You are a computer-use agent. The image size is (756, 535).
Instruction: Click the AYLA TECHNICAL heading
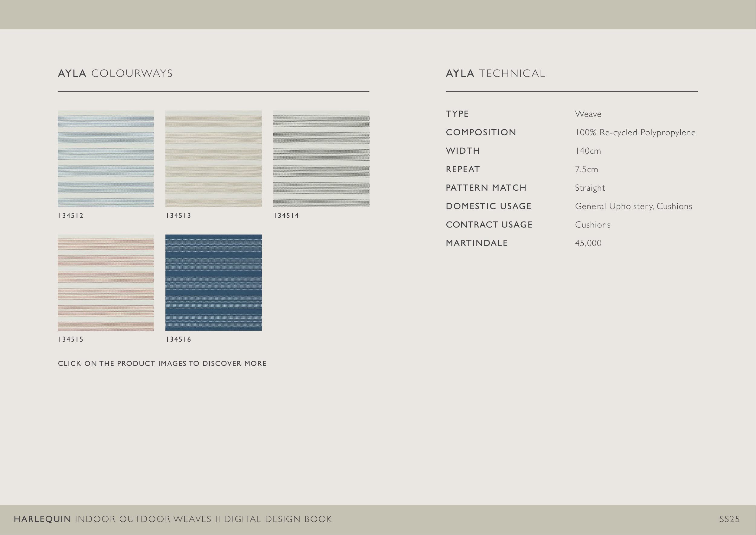click(495, 74)
